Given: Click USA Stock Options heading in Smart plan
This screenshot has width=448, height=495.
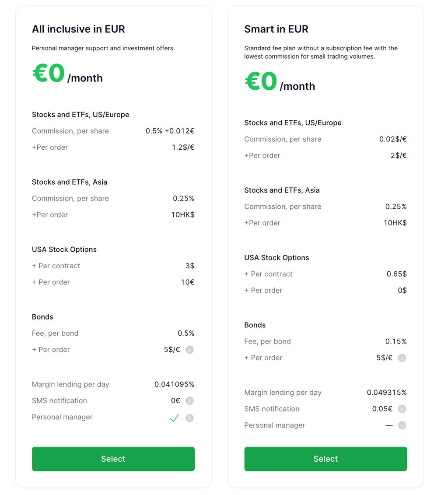Looking at the screenshot, I should 276,258.
